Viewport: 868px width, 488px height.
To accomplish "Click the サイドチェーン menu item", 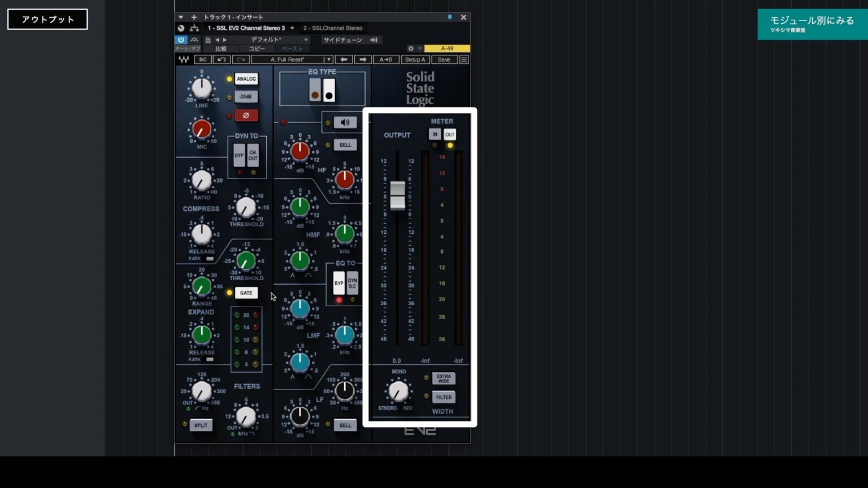I will pyautogui.click(x=344, y=40).
